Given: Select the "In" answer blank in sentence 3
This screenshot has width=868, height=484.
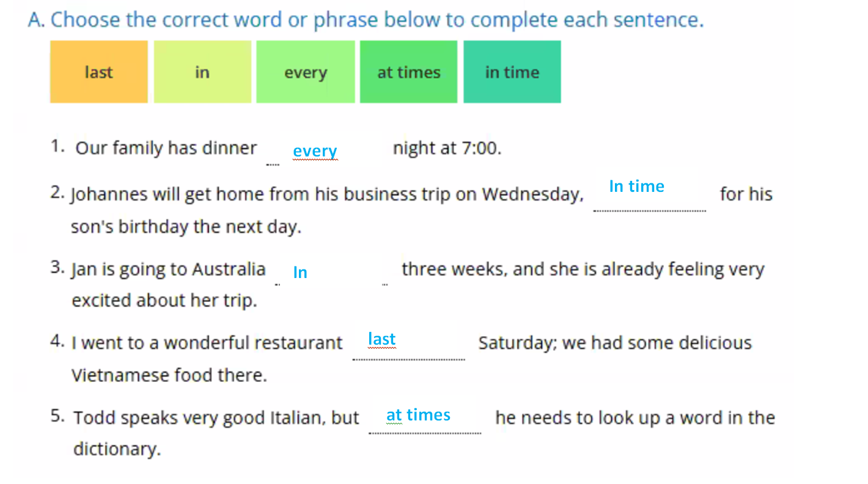Looking at the screenshot, I should click(300, 273).
